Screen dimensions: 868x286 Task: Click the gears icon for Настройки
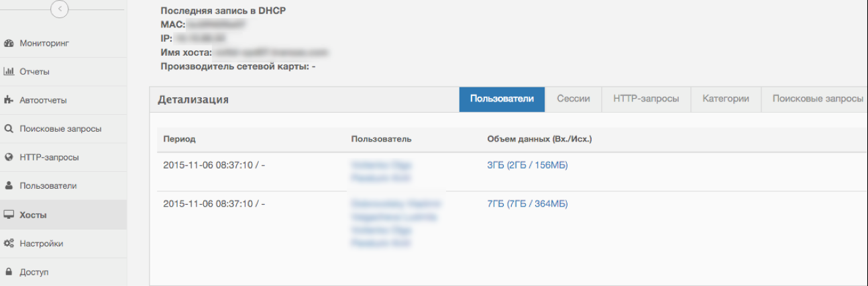9,244
